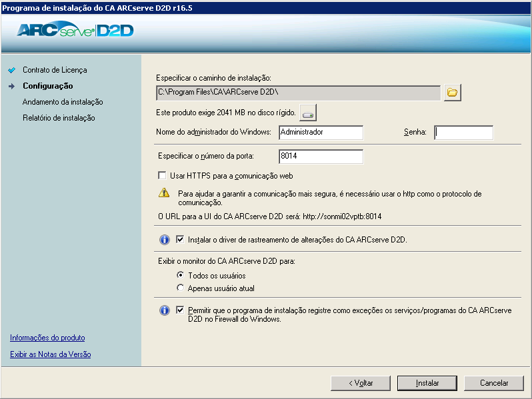Screen dimensions: 532x399
Task: Select the Contrato de Licença step
Action: pyautogui.click(x=55, y=70)
